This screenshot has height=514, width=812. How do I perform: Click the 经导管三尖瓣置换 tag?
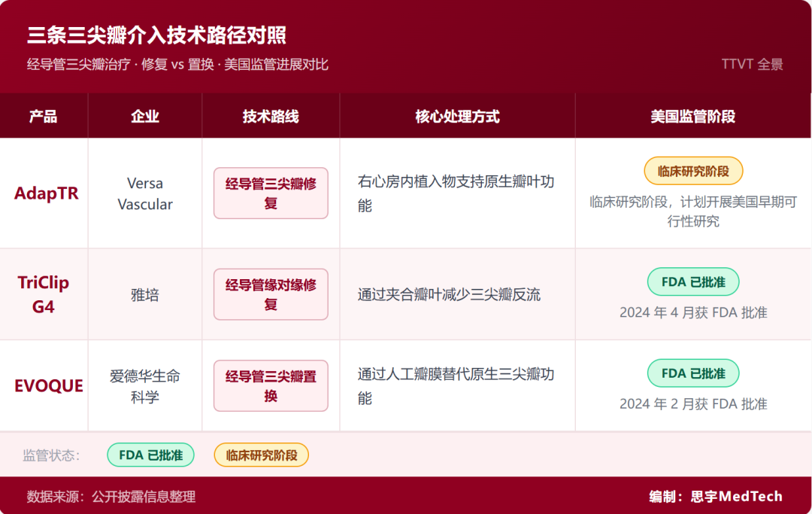tap(271, 385)
